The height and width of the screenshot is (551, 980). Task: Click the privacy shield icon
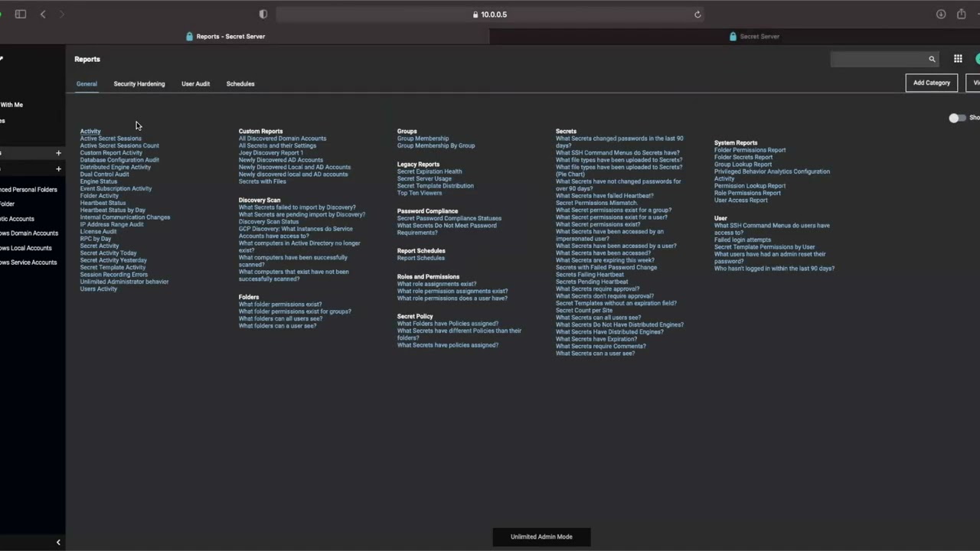[x=263, y=14]
